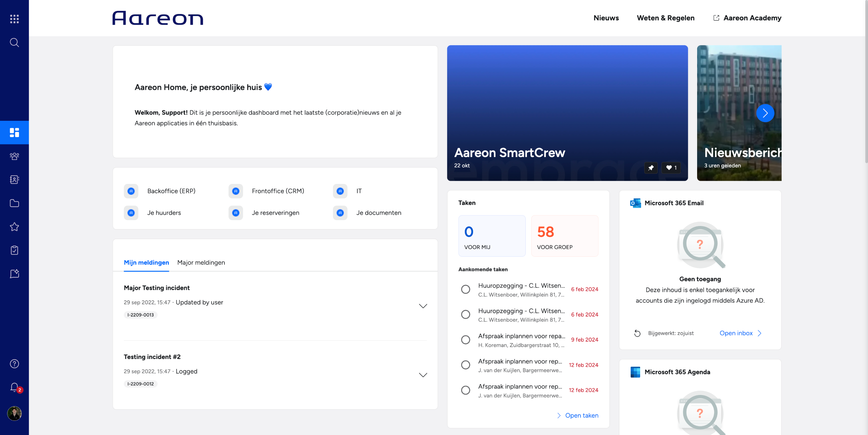868x435 pixels.
Task: Open the help question mark icon
Action: pos(14,364)
